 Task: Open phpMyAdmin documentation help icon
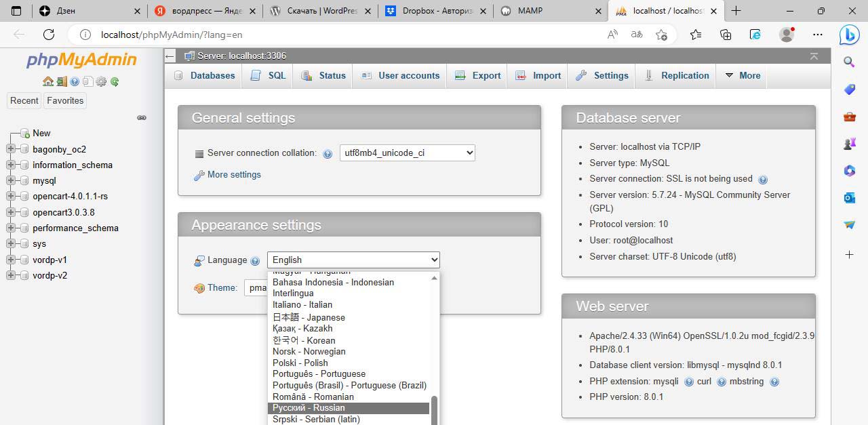pyautogui.click(x=75, y=81)
